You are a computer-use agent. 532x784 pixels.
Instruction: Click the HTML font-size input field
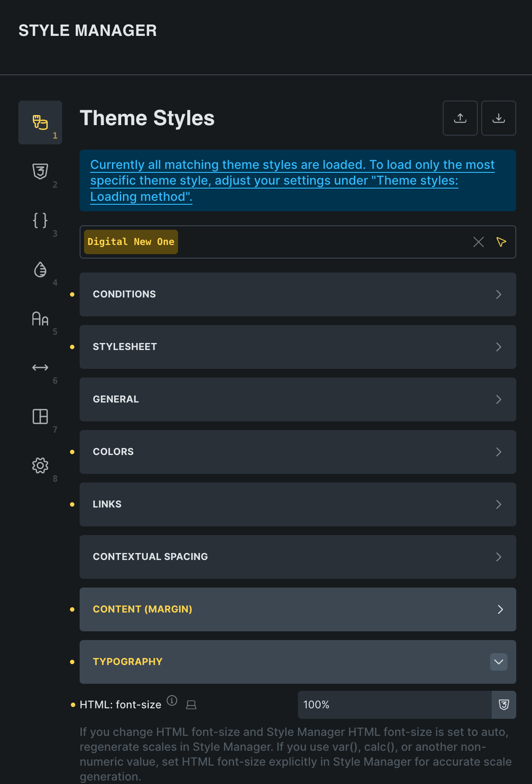[x=395, y=705]
